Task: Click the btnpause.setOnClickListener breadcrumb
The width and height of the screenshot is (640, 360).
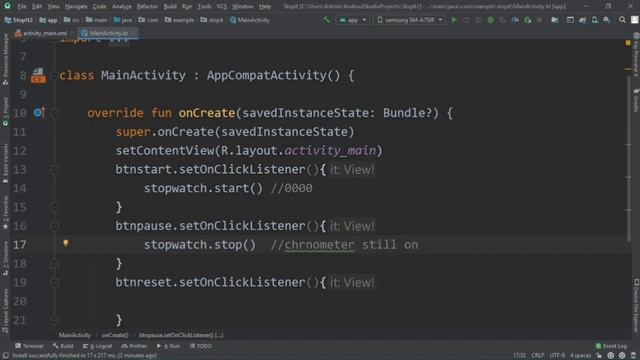Action: coord(181,335)
